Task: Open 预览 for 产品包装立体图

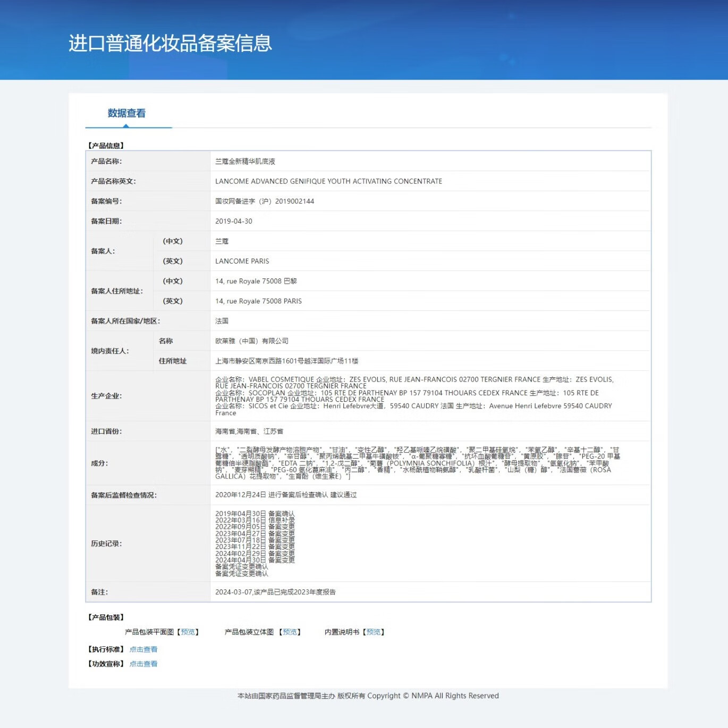Action: [x=290, y=632]
